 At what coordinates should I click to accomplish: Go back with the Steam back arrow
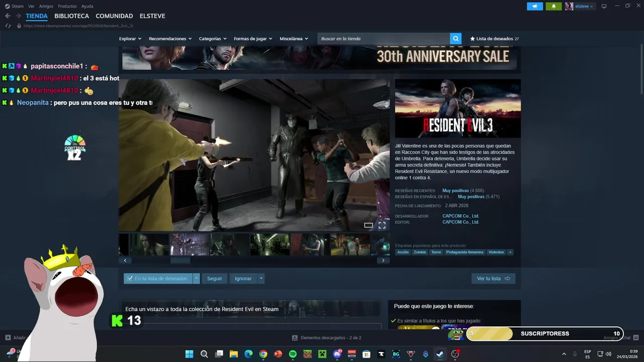click(x=8, y=16)
